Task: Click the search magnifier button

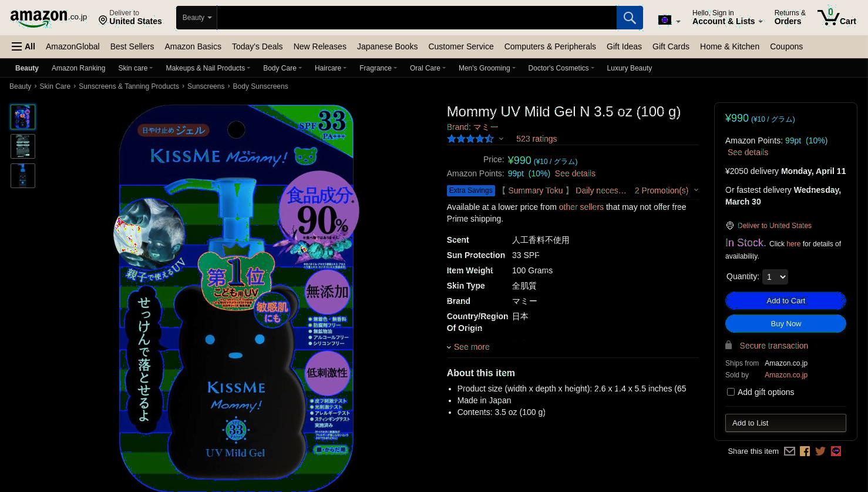Action: [x=630, y=18]
